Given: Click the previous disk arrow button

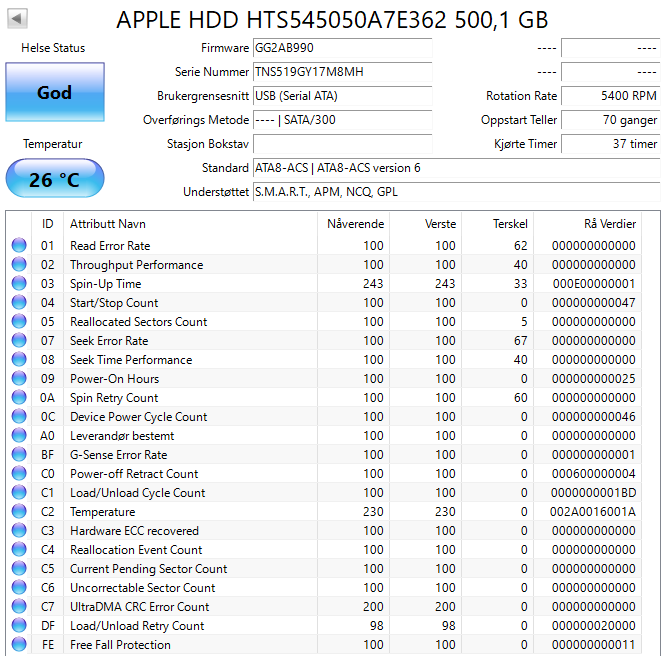Looking at the screenshot, I should click(x=18, y=19).
